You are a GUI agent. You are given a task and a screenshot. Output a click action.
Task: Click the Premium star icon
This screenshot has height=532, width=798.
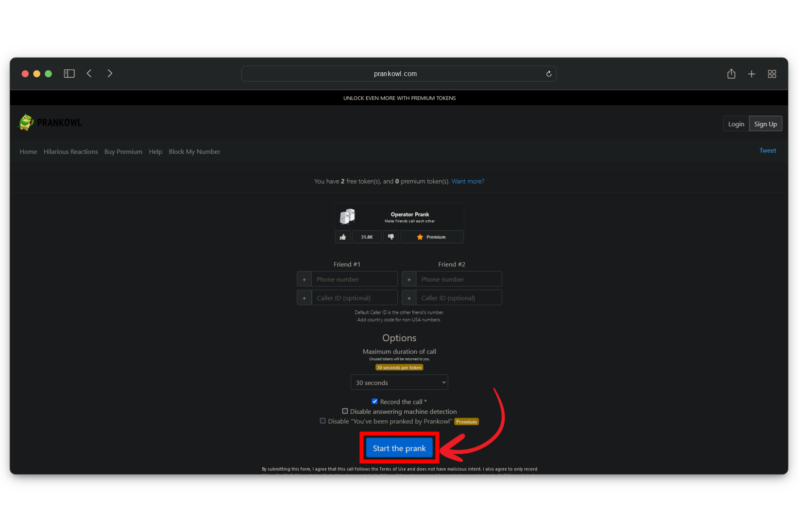pos(420,237)
